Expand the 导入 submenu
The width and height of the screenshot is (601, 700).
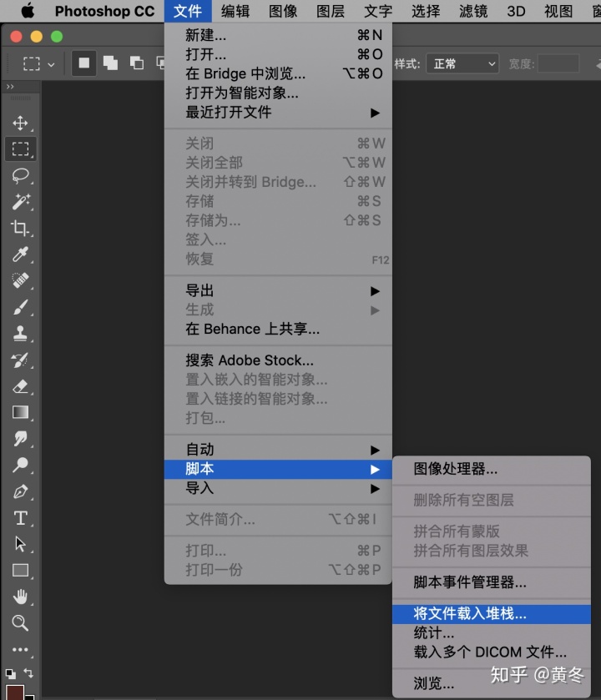(x=278, y=488)
